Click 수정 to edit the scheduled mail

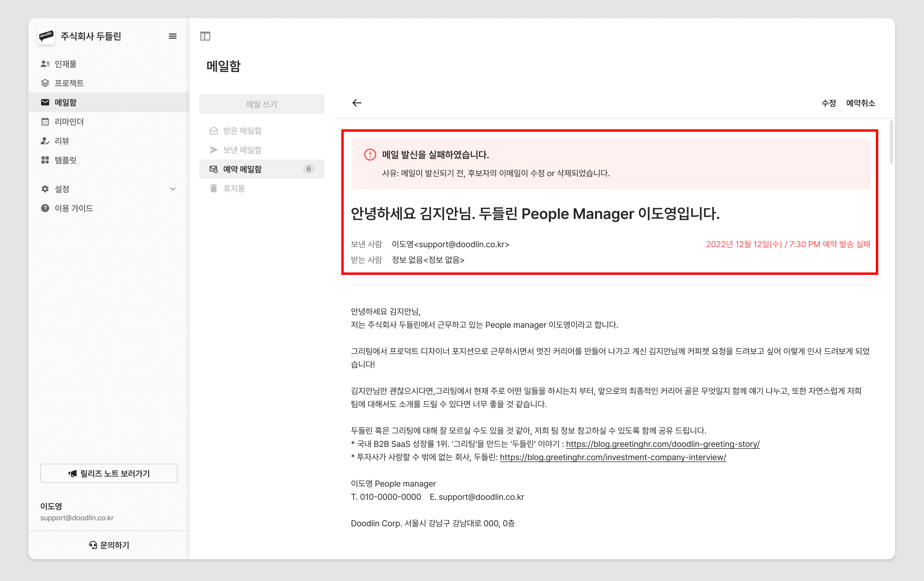(829, 103)
